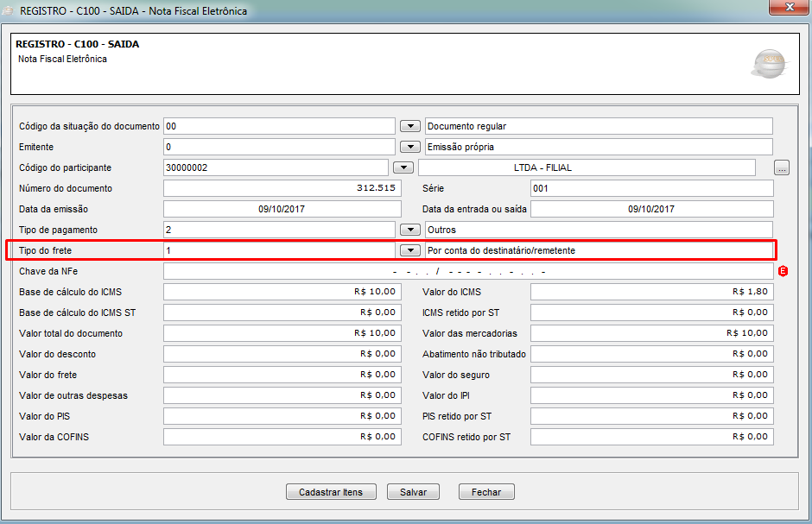Select the Valor da COFINS field
This screenshot has height=524, width=812.
click(282, 437)
